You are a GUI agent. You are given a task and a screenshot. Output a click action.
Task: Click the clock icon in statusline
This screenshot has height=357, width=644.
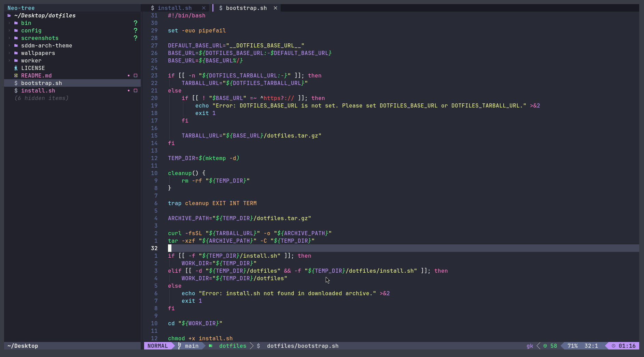coord(614,346)
